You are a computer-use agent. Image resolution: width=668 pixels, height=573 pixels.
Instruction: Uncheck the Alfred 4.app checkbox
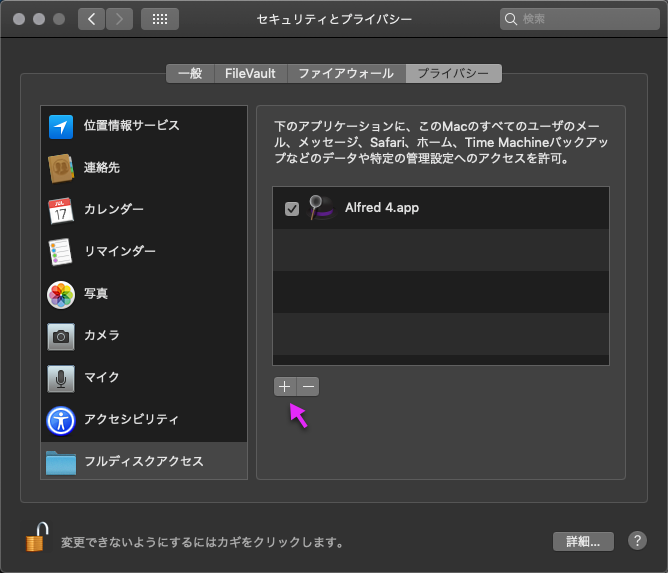click(292, 209)
